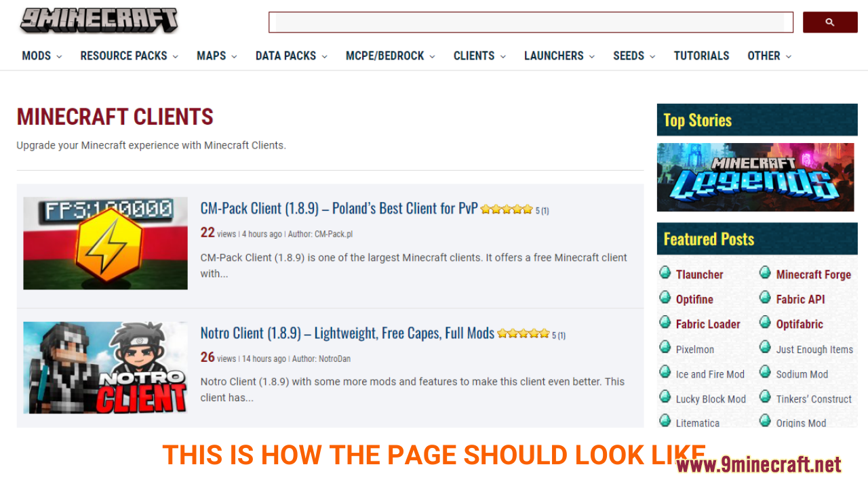Open the Fabric Loader featured post
868x488 pixels.
[x=708, y=324]
